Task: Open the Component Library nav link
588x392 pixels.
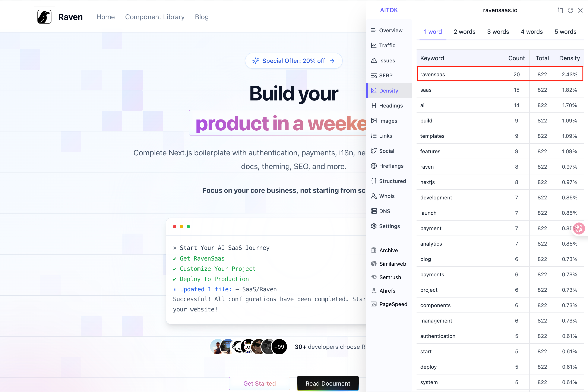Action: click(x=155, y=17)
